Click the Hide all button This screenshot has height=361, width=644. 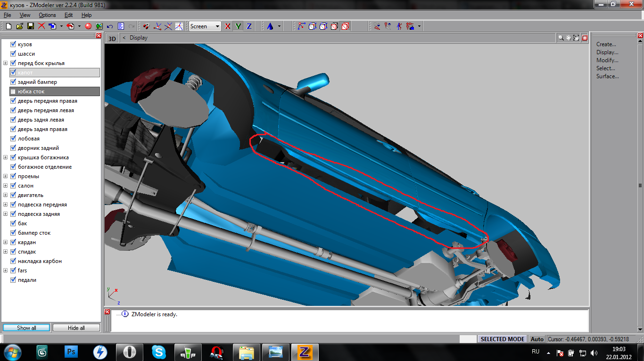[76, 328]
